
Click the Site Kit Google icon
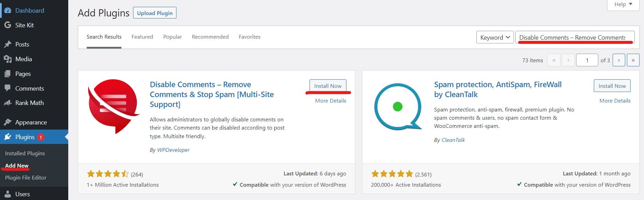tap(8, 25)
